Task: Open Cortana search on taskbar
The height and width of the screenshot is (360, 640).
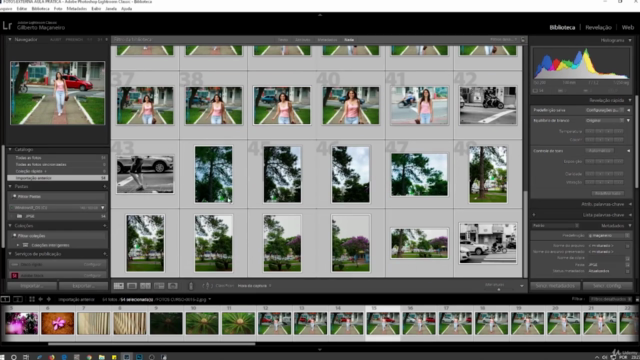Action: coord(13,357)
